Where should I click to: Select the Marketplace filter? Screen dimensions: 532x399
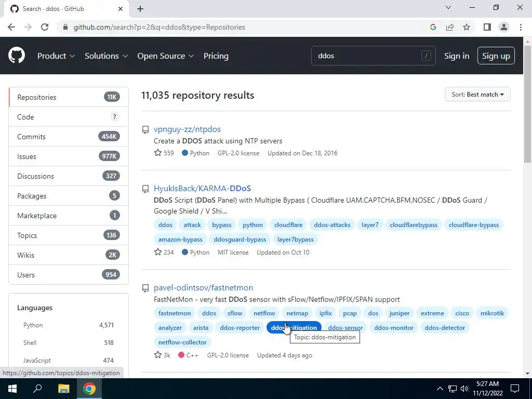69,216
